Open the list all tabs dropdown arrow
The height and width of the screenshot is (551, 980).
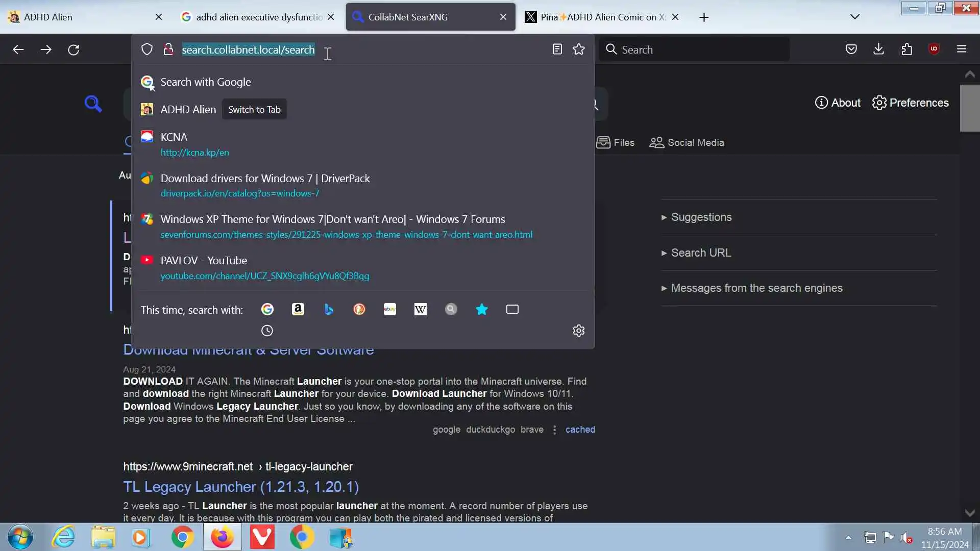coord(855,17)
